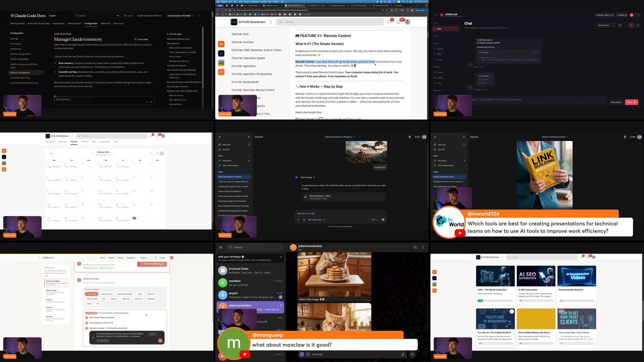
Task: Click the search icon in the Telegram chat header
Action: (x=415, y=247)
